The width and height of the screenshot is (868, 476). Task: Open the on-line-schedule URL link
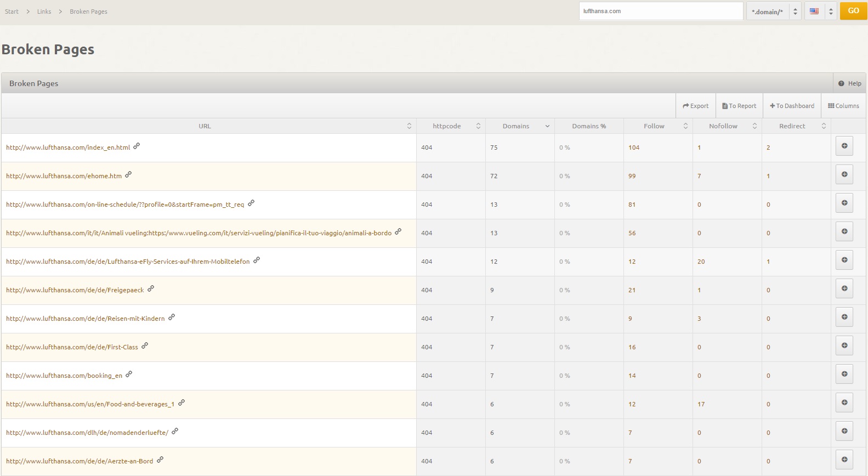[x=125, y=205]
